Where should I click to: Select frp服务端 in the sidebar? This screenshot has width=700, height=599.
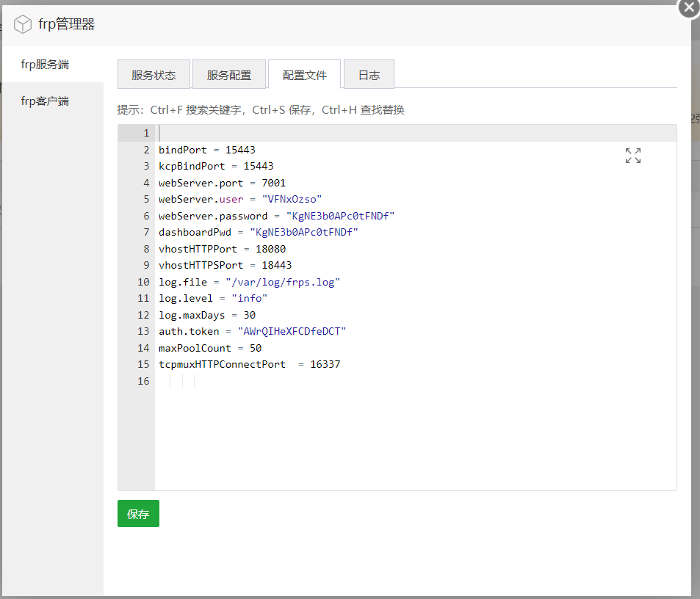[45, 65]
